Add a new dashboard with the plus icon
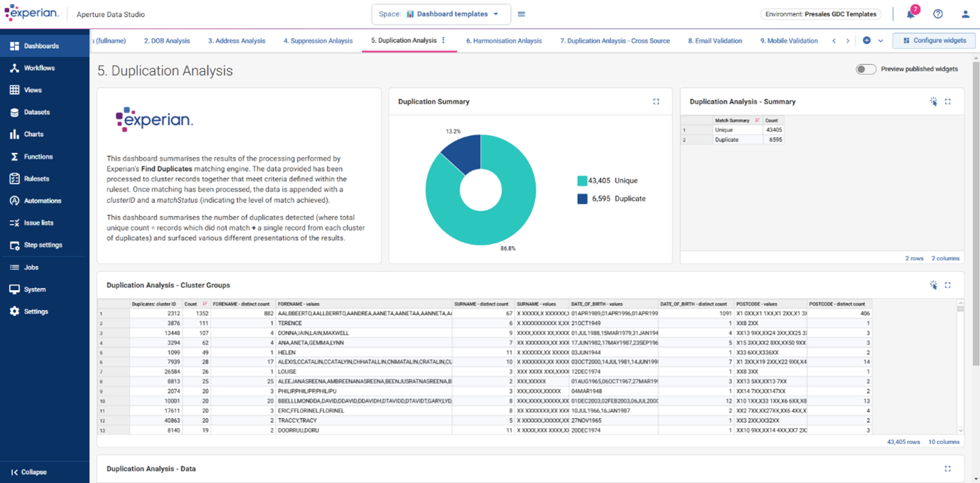 coord(866,41)
